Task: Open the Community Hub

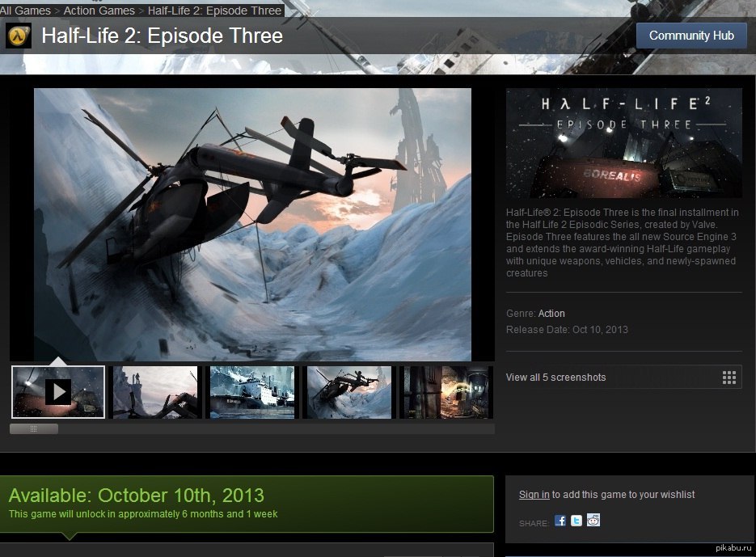Action: pos(691,36)
